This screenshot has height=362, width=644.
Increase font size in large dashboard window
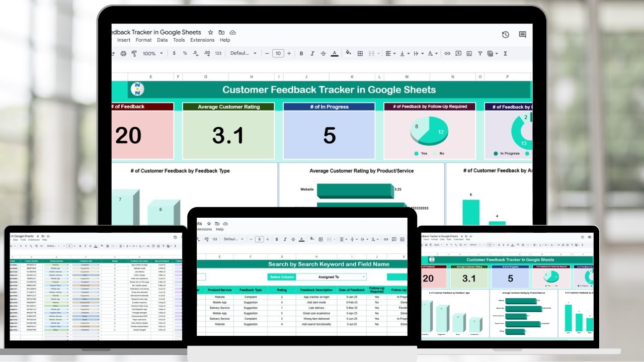289,53
